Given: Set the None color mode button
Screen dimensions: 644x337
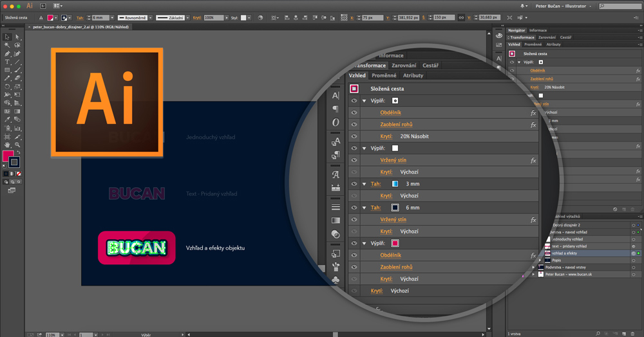Looking at the screenshot, I should [19, 174].
